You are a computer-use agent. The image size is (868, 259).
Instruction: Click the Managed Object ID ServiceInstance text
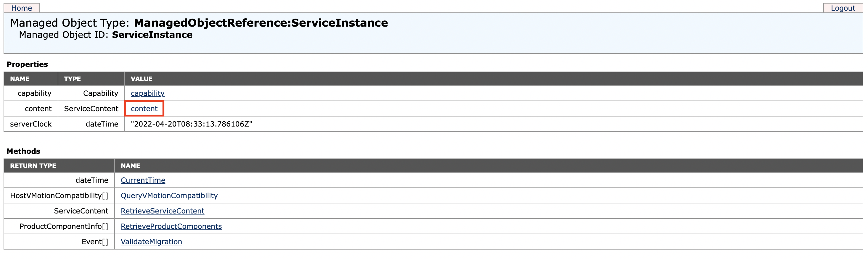[x=152, y=35]
